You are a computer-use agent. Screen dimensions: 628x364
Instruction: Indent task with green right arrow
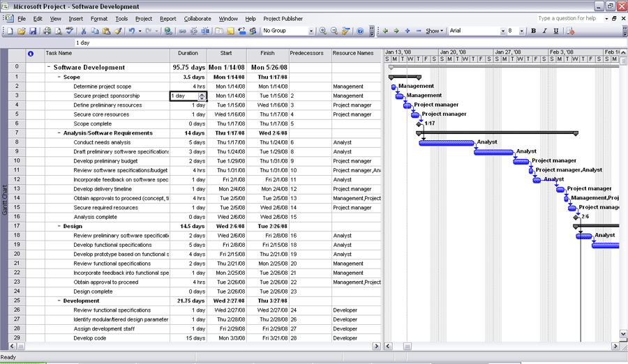pyautogui.click(x=396, y=31)
